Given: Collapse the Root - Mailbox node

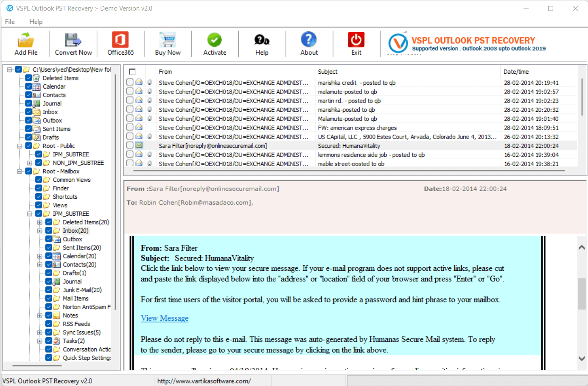Looking at the screenshot, I should click(x=20, y=171).
